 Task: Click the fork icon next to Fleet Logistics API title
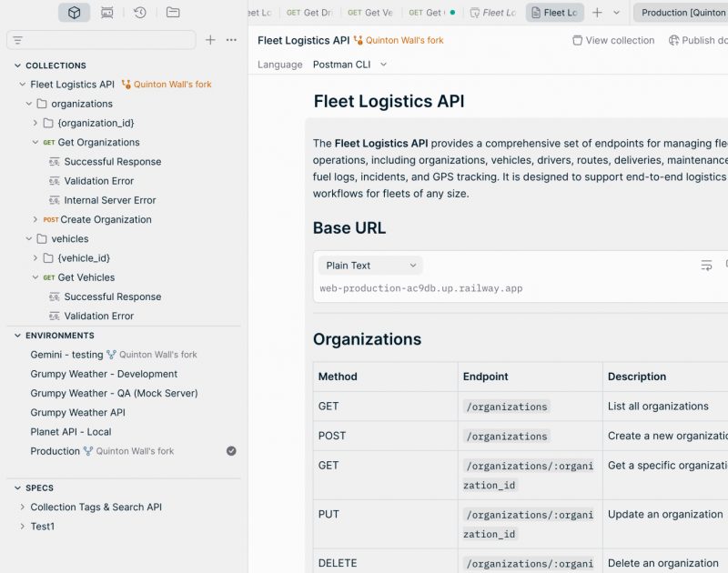pyautogui.click(x=358, y=40)
